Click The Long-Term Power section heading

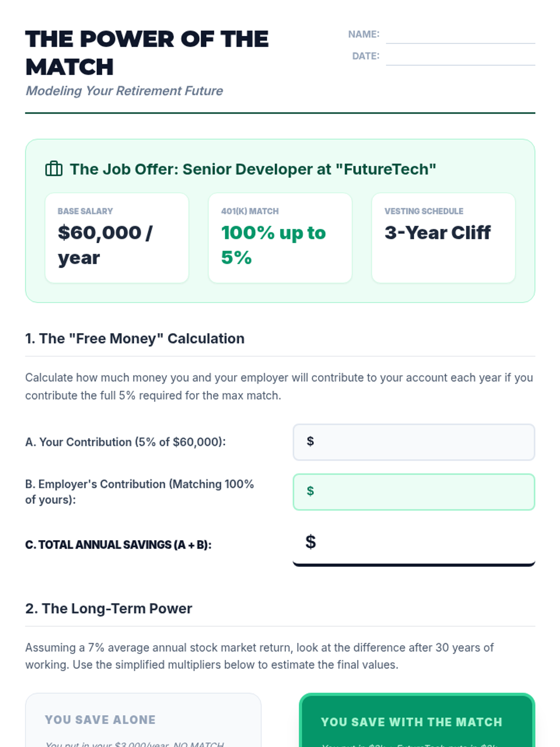point(109,609)
